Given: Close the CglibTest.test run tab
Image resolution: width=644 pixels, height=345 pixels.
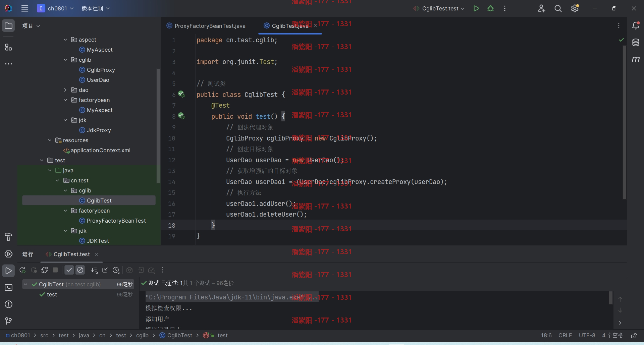Looking at the screenshot, I should tap(97, 254).
